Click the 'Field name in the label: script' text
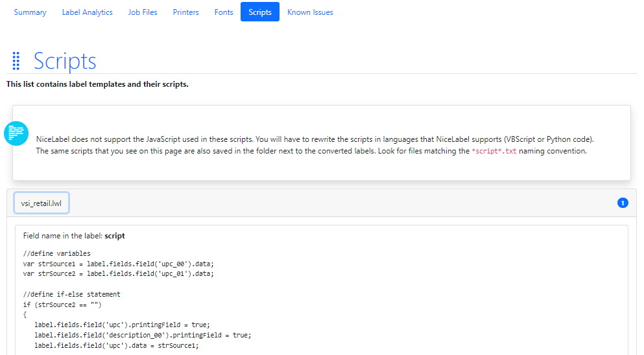Image resolution: width=644 pixels, height=355 pixels. pyautogui.click(x=74, y=236)
